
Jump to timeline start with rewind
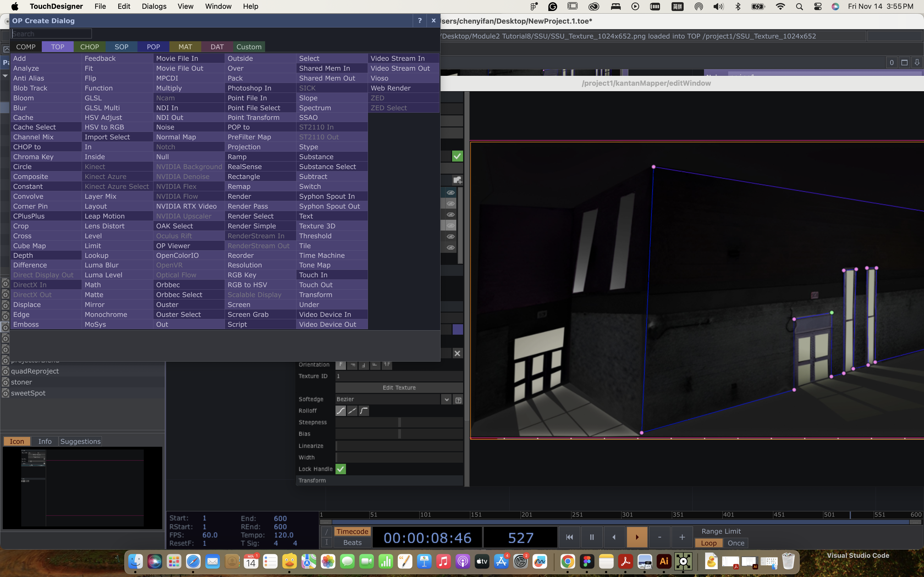point(569,537)
